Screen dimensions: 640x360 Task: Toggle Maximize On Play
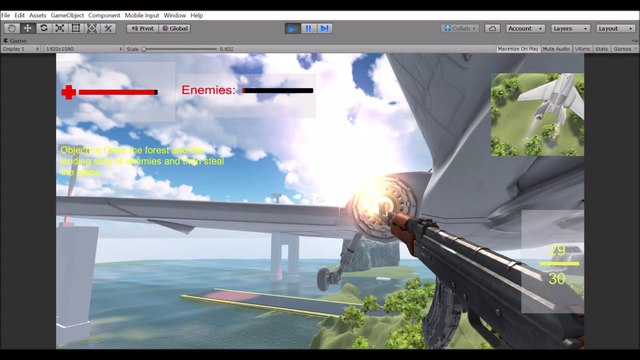(x=518, y=49)
